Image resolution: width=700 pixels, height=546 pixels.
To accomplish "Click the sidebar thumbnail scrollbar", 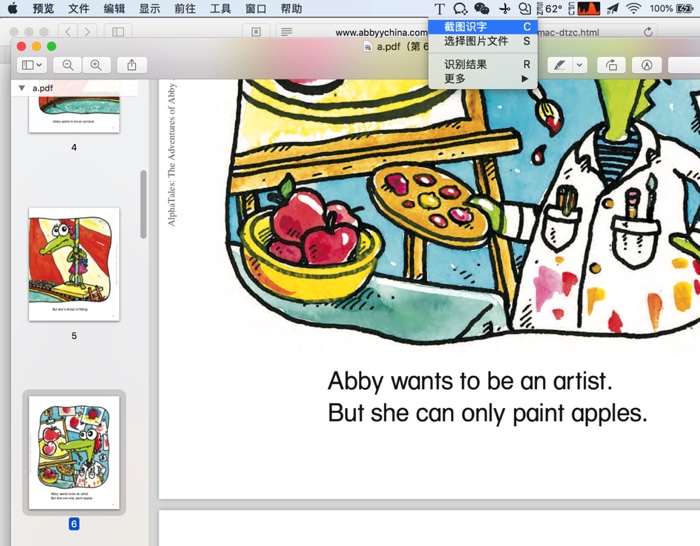I will (x=143, y=204).
